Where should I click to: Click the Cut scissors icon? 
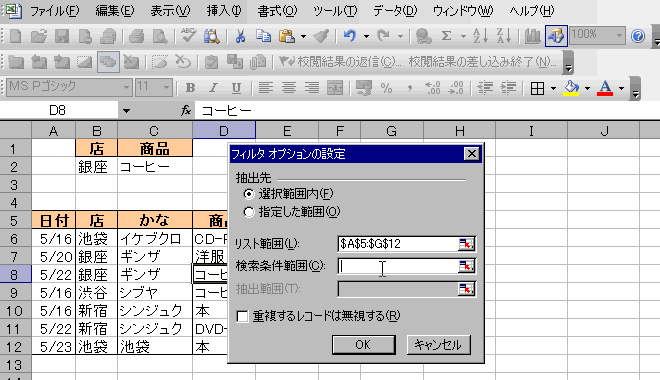coord(240,36)
